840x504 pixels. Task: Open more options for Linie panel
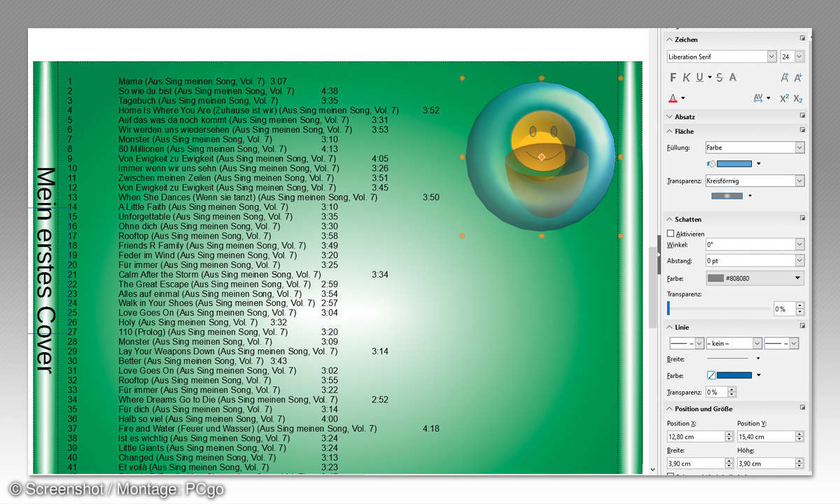[802, 327]
